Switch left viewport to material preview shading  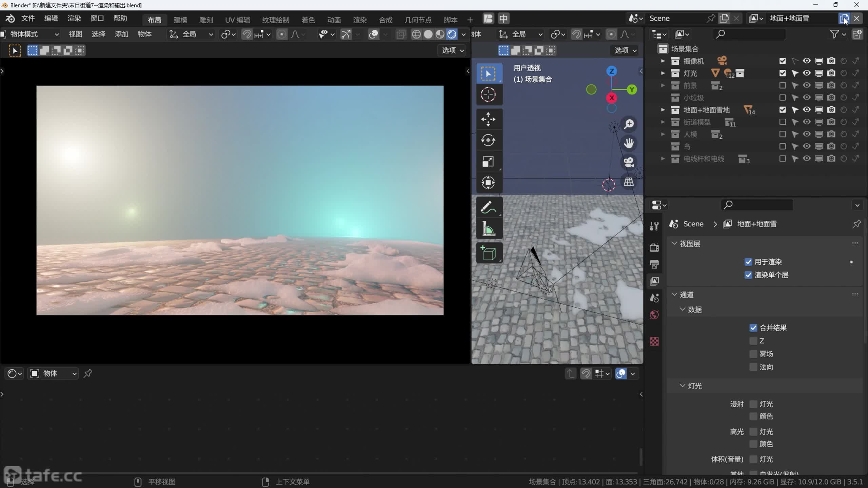click(x=440, y=34)
